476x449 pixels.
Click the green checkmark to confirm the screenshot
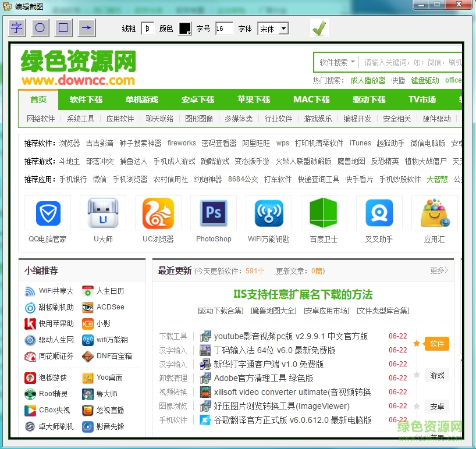[x=319, y=27]
